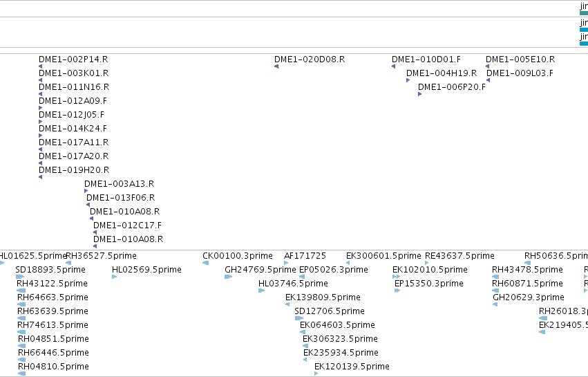Select the EK102010.5prime label
This screenshot has height=377, width=588.
click(430, 270)
